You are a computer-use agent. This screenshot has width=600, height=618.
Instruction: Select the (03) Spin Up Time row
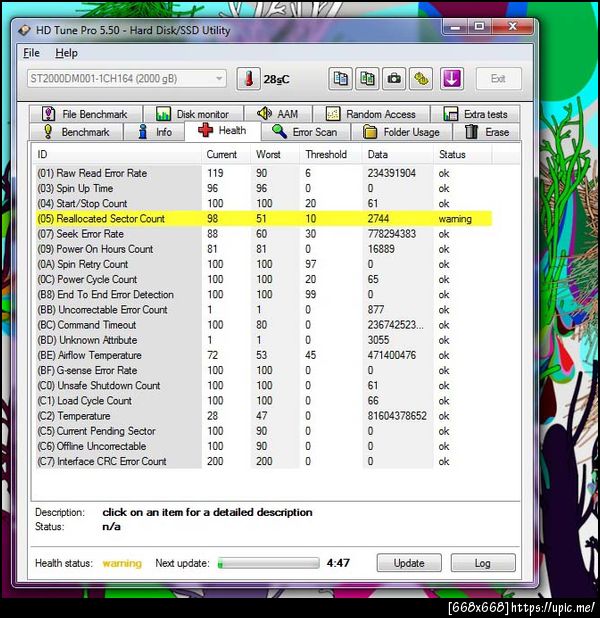click(x=263, y=188)
